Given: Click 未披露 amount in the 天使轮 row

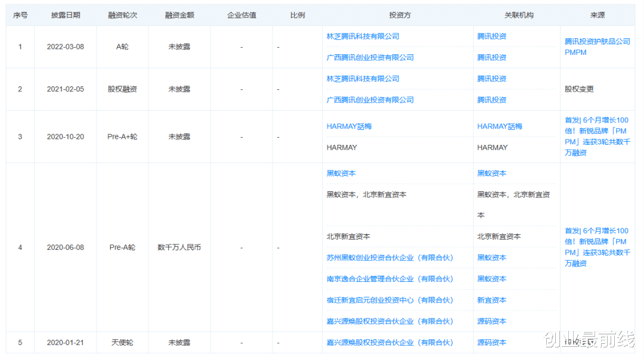Looking at the screenshot, I should 179,343.
